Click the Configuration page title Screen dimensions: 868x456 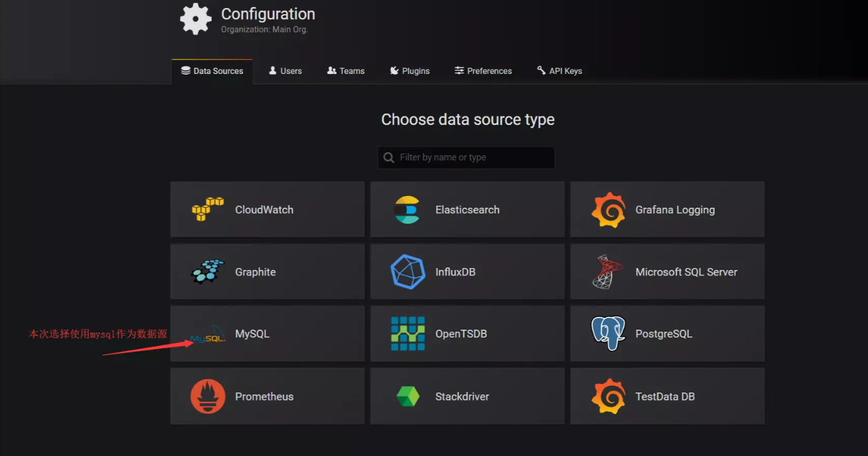(x=268, y=14)
